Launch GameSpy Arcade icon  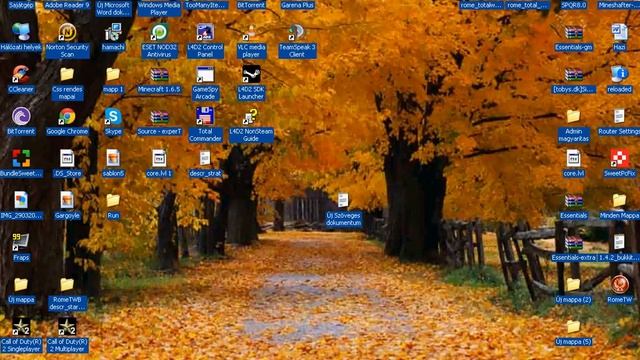(205, 75)
